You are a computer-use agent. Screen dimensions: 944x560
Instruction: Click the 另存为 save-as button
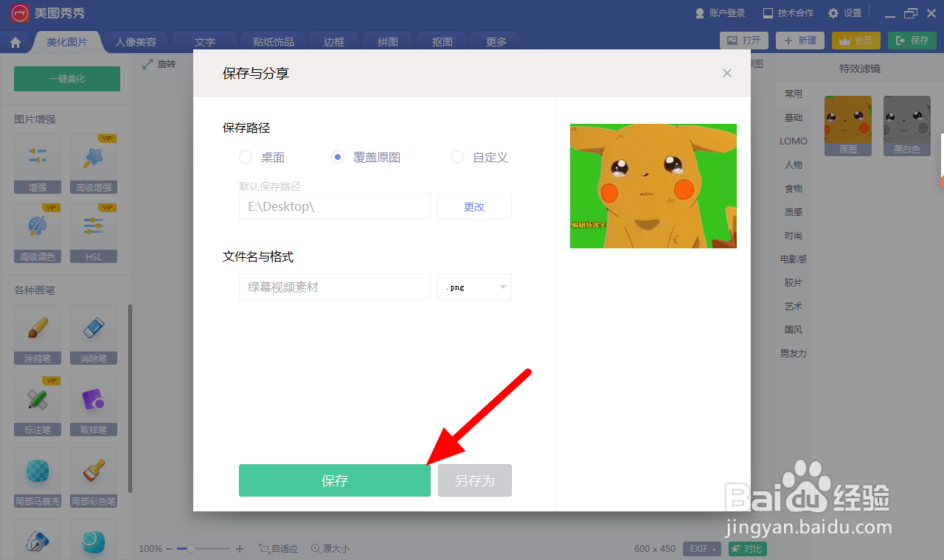tap(474, 480)
